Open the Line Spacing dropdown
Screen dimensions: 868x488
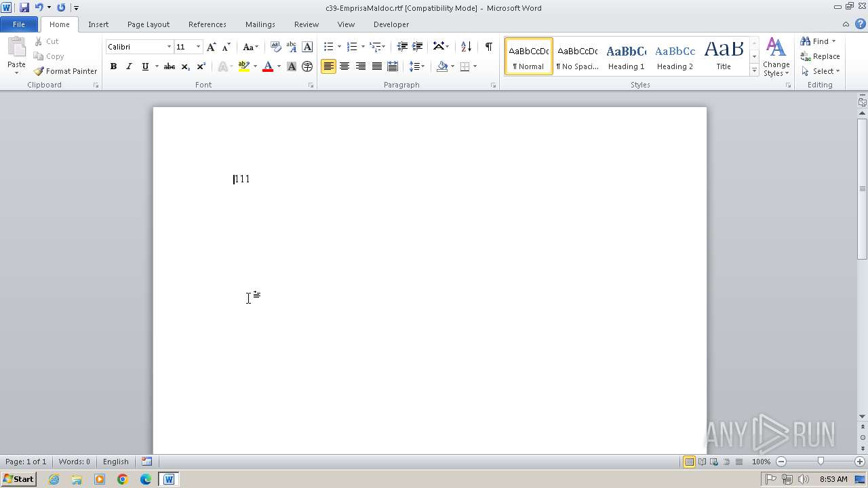[x=417, y=66]
